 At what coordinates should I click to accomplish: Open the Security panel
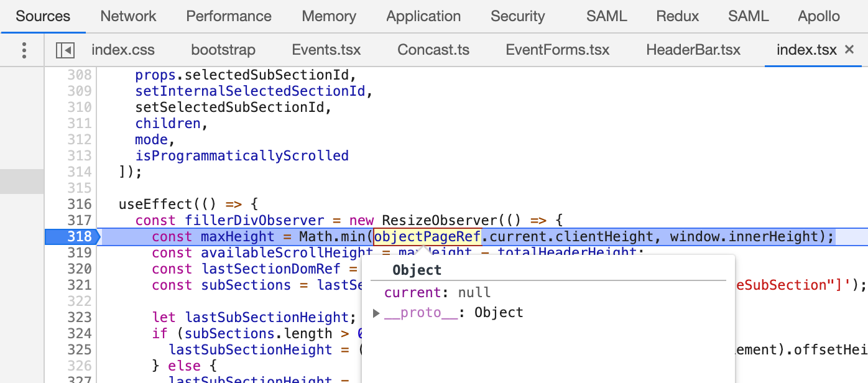point(517,16)
